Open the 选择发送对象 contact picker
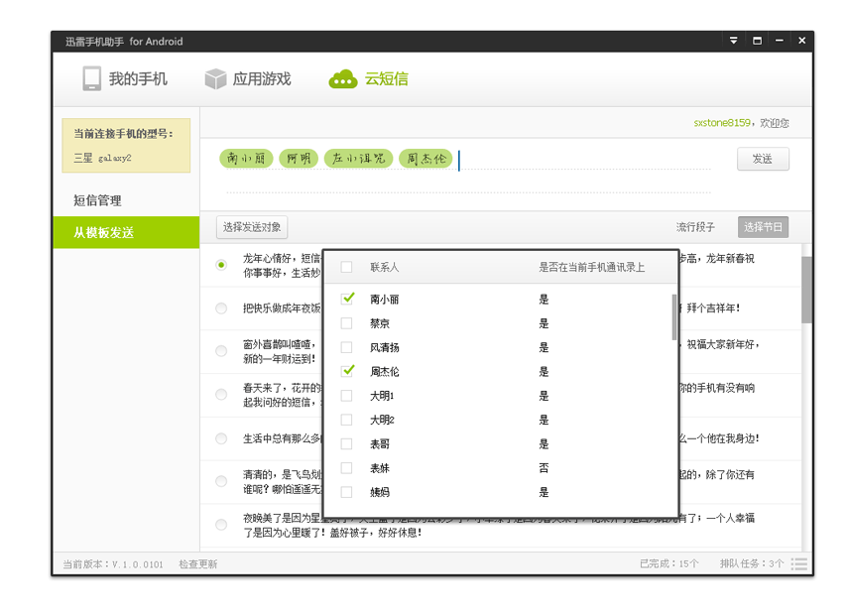This screenshot has height=616, width=849. tap(252, 227)
